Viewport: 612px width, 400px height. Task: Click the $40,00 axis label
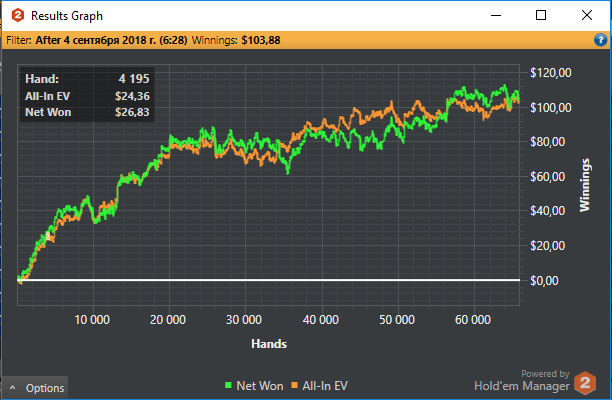[x=548, y=211]
